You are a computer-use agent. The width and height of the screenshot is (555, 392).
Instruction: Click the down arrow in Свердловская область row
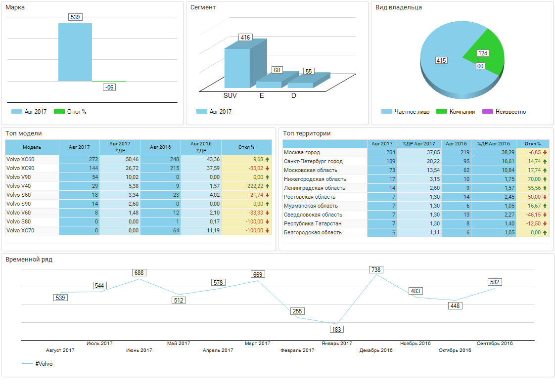(x=545, y=215)
